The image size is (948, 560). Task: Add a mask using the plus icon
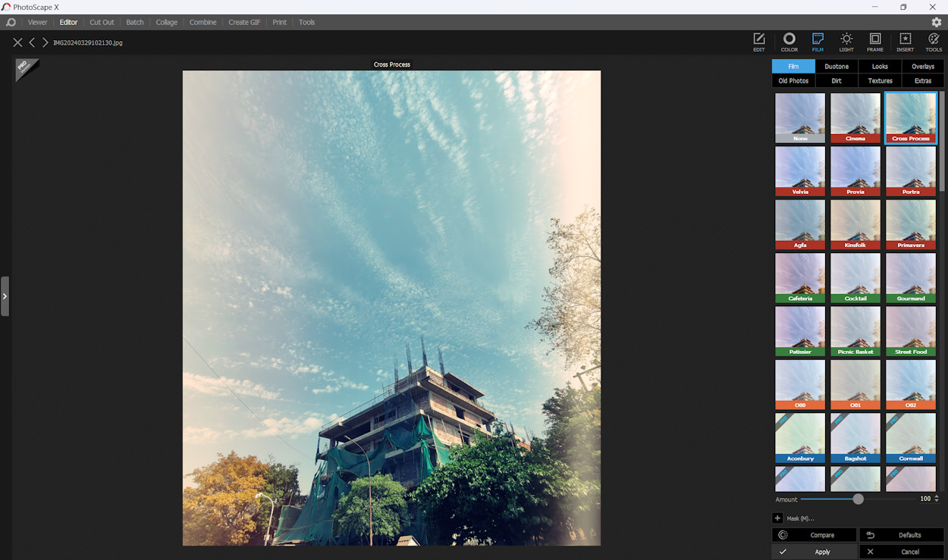pos(777,518)
